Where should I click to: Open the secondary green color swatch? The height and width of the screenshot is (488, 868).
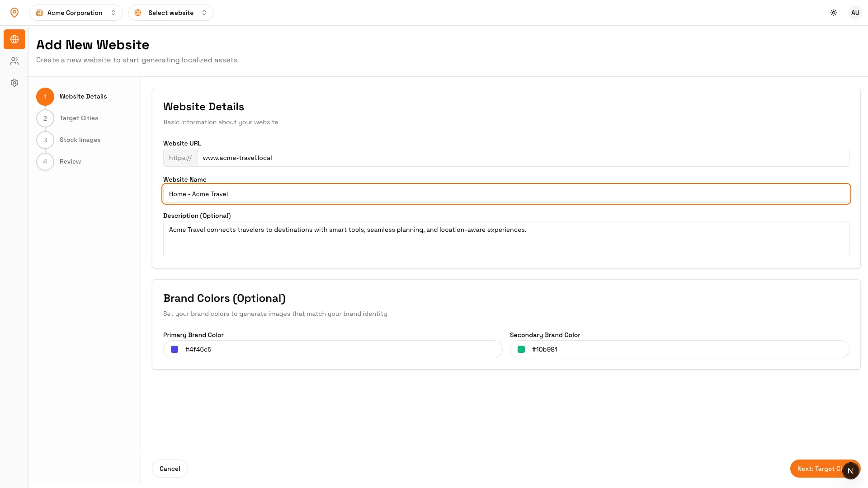point(521,349)
